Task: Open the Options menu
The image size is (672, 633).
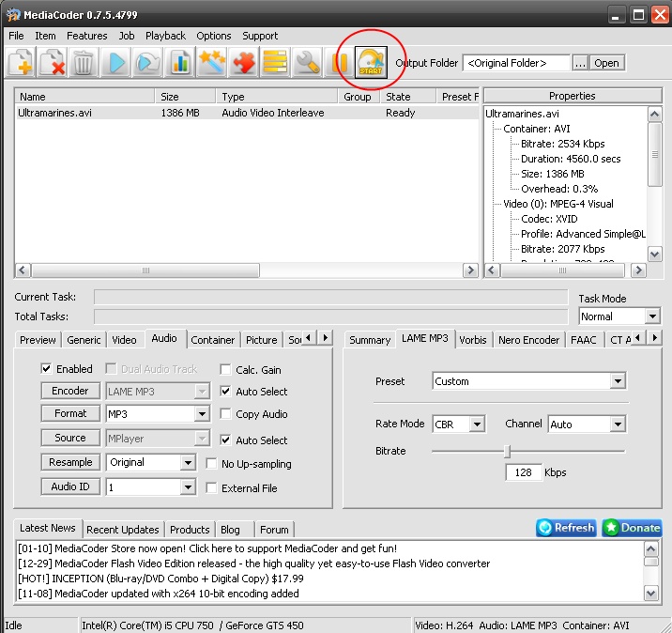Action: (x=214, y=36)
